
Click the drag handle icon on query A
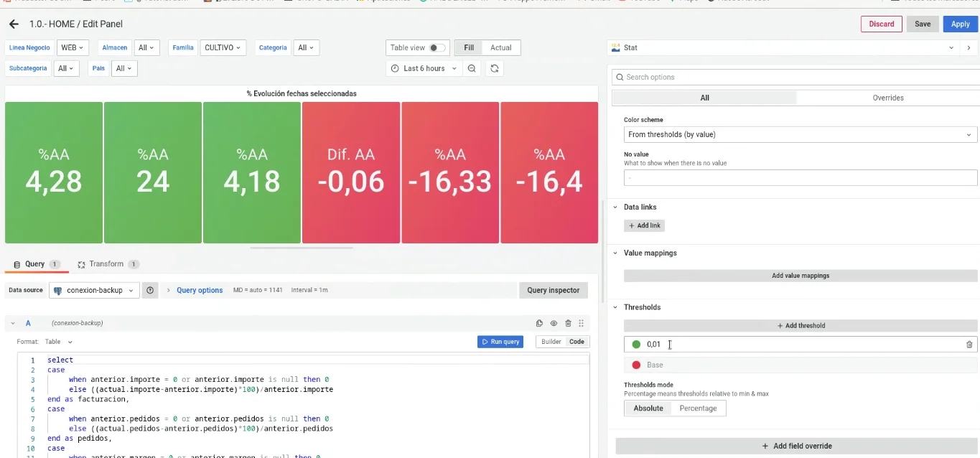point(582,324)
